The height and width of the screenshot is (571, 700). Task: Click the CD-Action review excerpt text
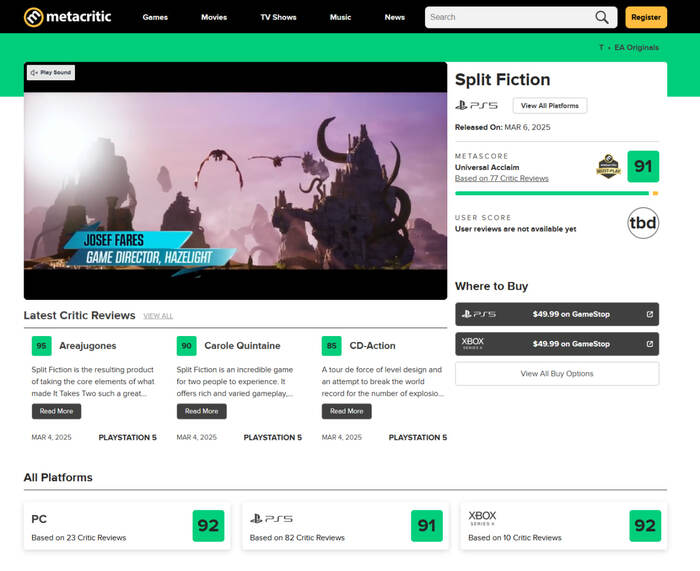pyautogui.click(x=383, y=382)
